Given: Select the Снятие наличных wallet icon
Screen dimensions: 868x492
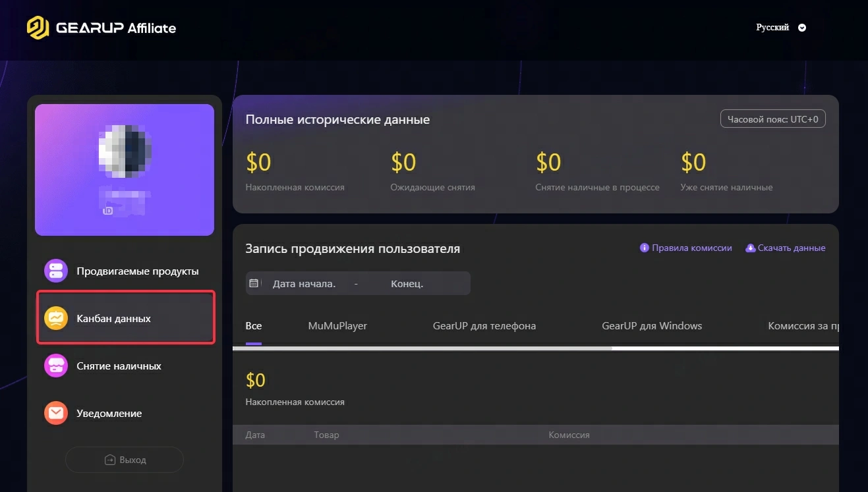Looking at the screenshot, I should [x=55, y=365].
